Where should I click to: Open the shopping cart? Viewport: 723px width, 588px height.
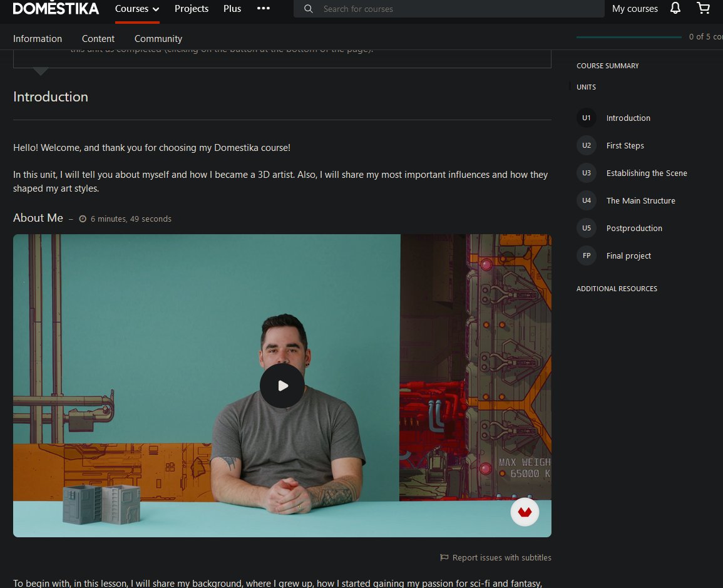pyautogui.click(x=703, y=8)
